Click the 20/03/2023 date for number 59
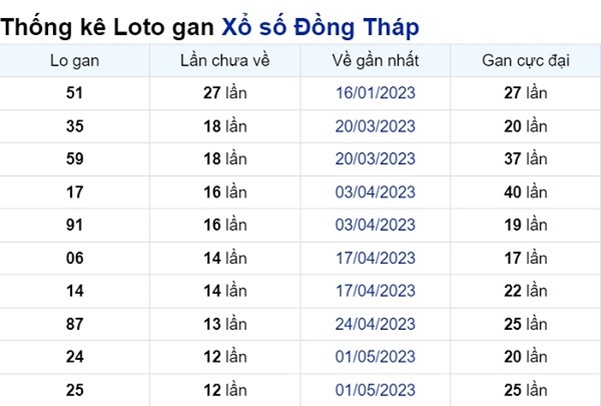Viewport: 601px width, 406px height. 376,159
